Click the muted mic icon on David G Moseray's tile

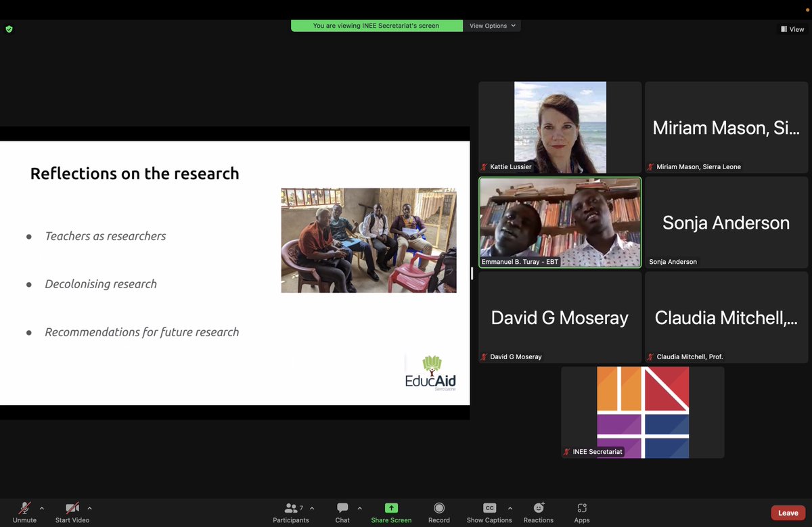point(484,357)
